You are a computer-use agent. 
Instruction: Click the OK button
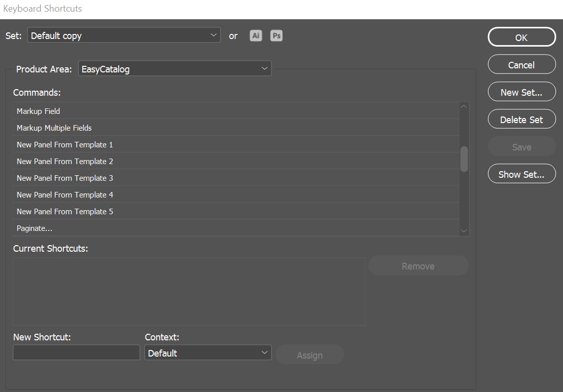521,36
